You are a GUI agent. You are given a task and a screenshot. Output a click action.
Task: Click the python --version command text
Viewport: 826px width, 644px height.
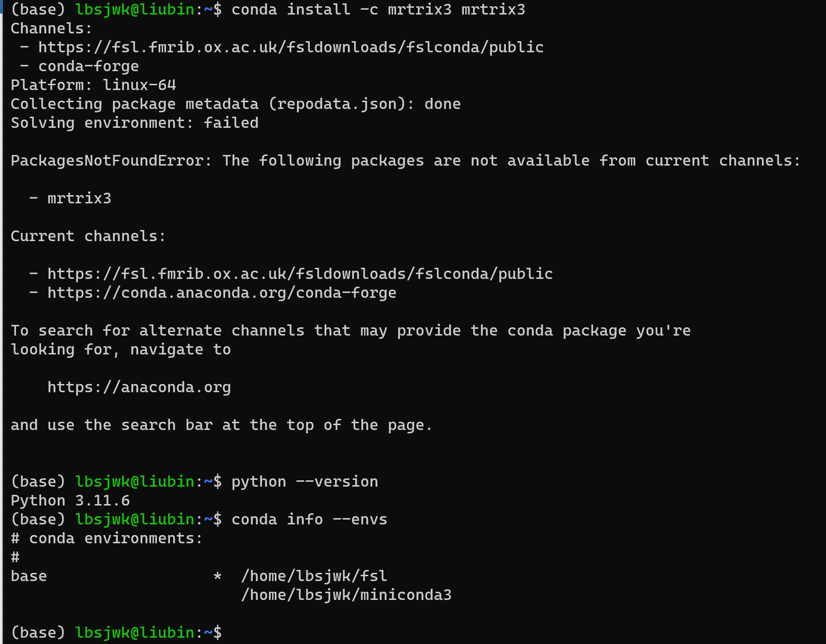click(304, 482)
